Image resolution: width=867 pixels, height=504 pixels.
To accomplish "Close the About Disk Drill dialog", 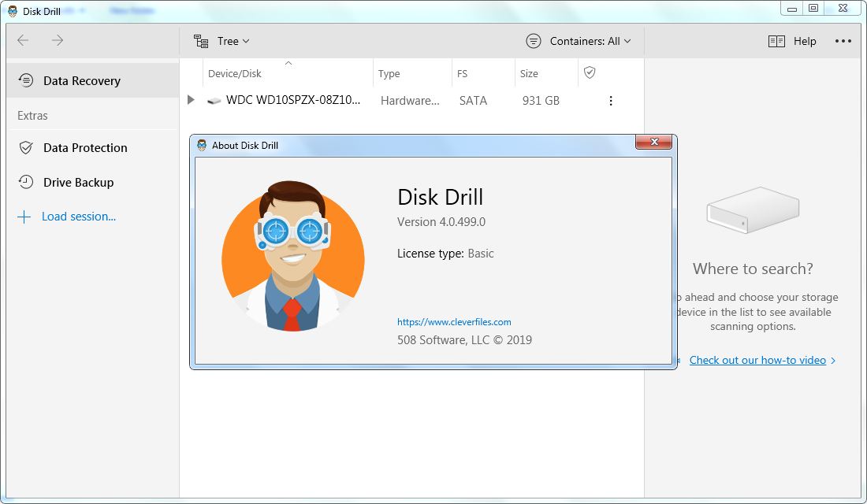I will [x=654, y=143].
